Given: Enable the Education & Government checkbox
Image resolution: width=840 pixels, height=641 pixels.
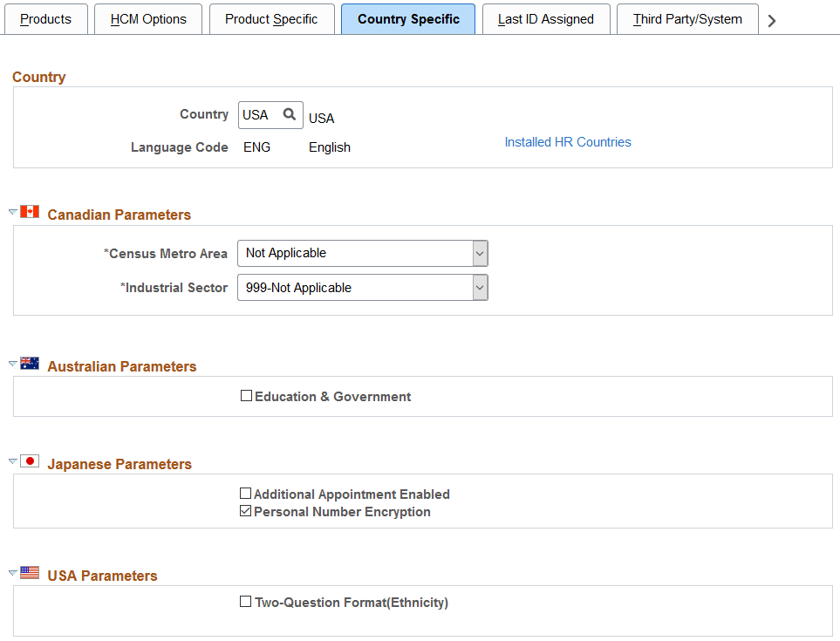Looking at the screenshot, I should pos(247,396).
